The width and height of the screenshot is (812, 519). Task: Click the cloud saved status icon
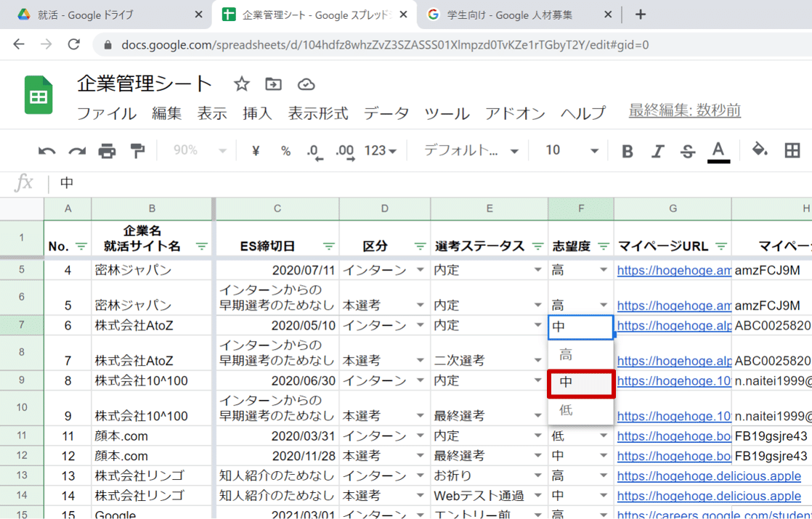coord(306,83)
